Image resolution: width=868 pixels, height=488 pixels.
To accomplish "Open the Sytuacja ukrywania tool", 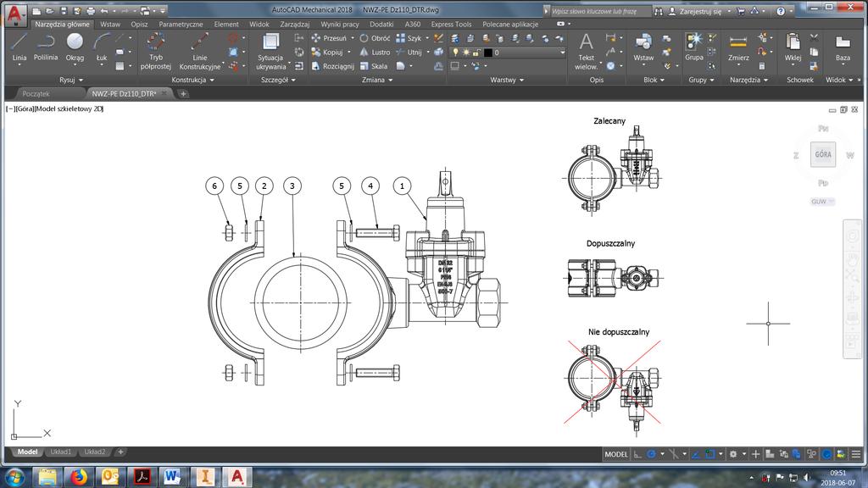I will tap(270, 51).
